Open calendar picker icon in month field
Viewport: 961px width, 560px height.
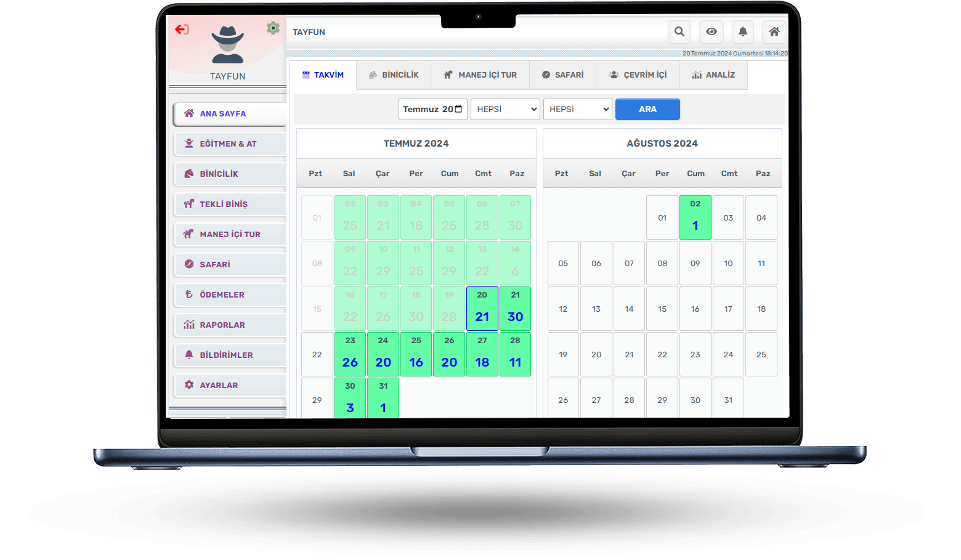coord(458,109)
